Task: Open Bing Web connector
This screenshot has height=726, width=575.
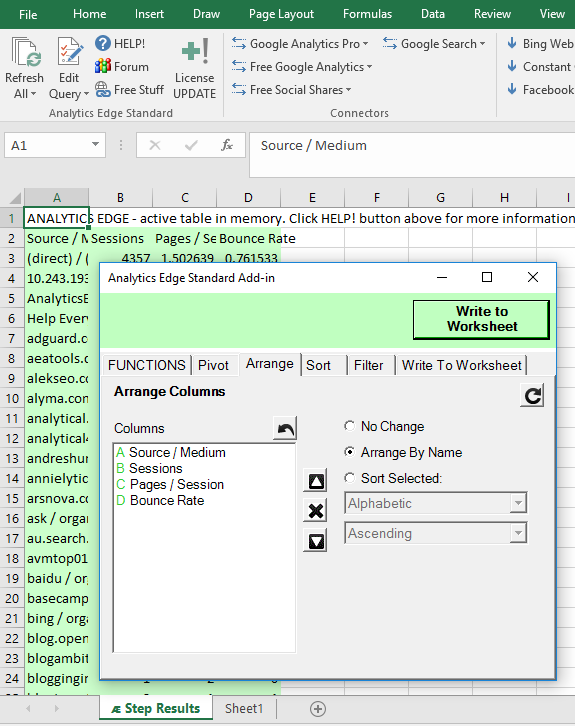Action: point(540,44)
